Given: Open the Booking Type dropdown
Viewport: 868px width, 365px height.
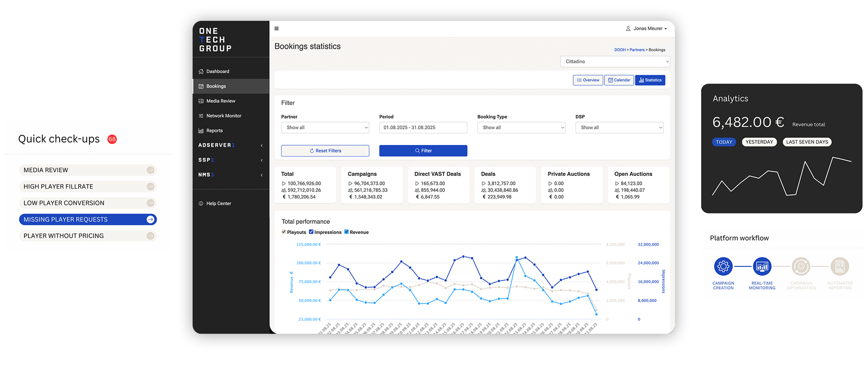Looking at the screenshot, I should (x=521, y=128).
